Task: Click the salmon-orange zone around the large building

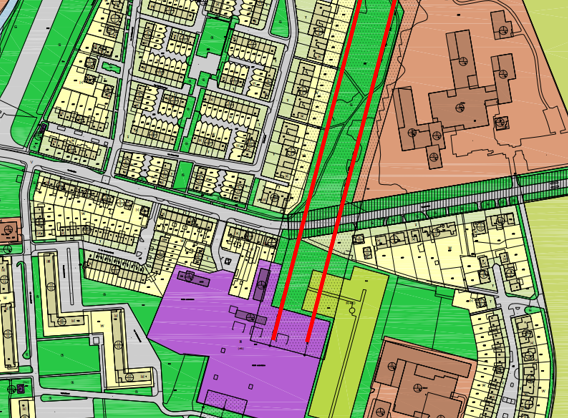Action: [460, 98]
